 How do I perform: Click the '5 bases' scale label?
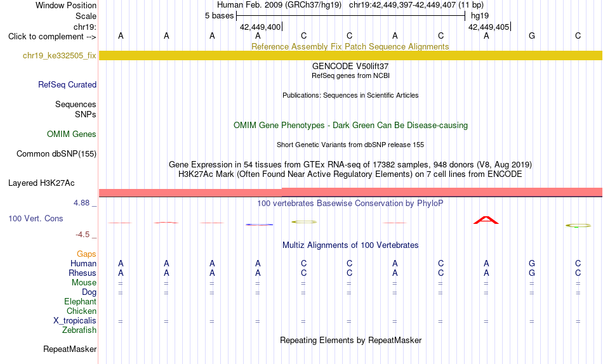point(219,16)
